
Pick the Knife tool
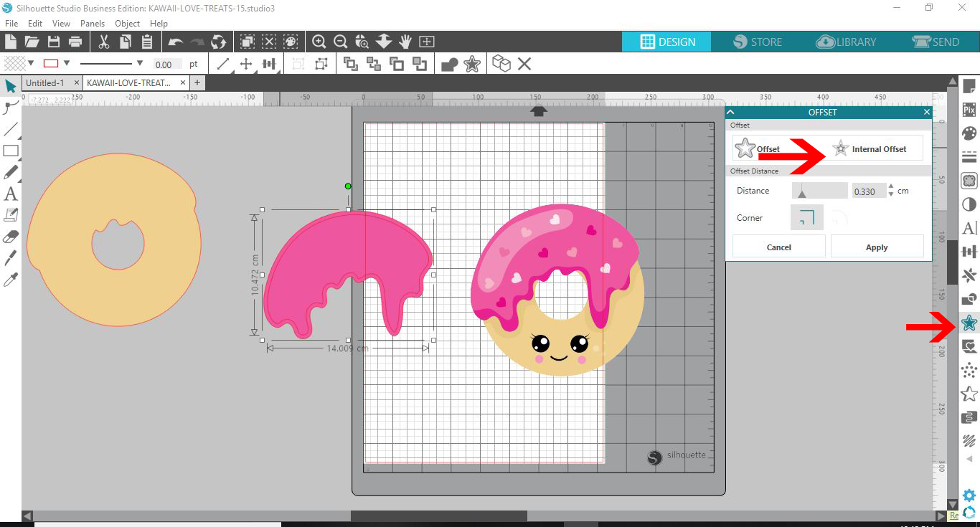pos(11,257)
